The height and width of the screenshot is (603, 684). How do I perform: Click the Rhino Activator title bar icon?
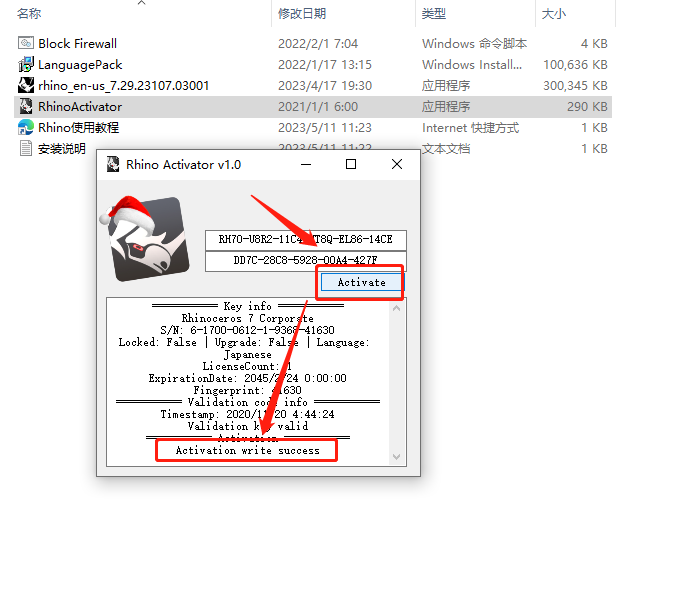point(113,164)
